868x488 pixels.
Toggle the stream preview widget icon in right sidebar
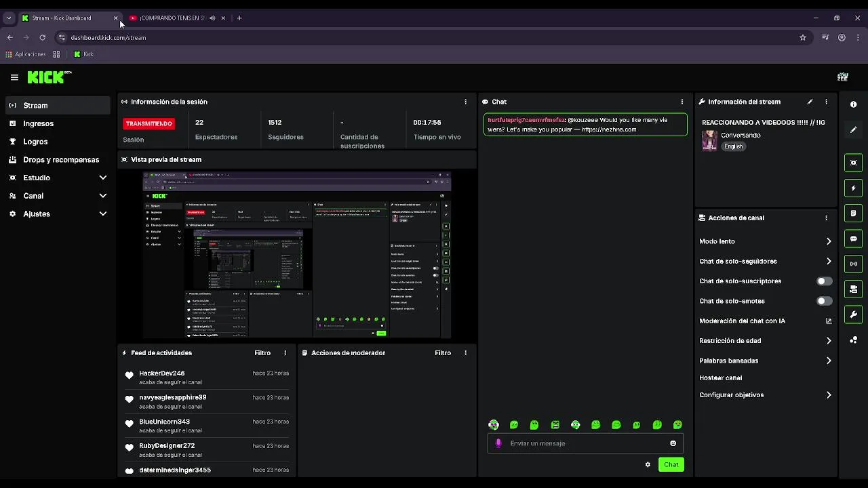pos(854,163)
